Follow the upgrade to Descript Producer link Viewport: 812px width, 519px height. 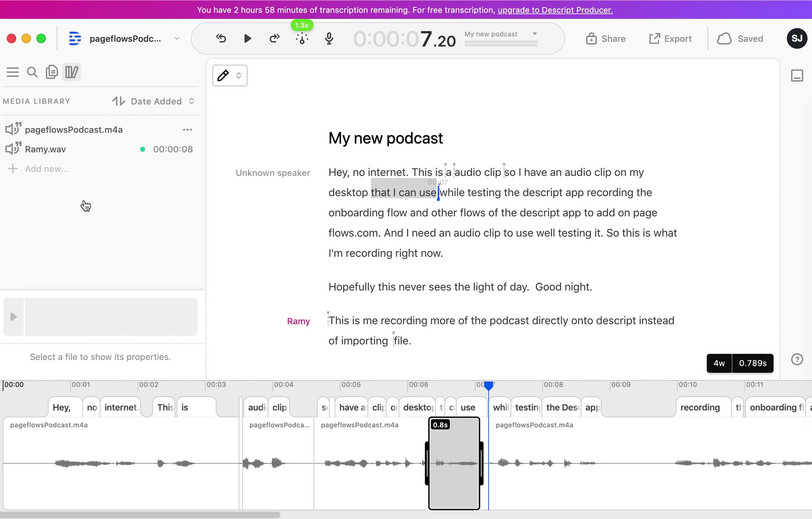(555, 10)
